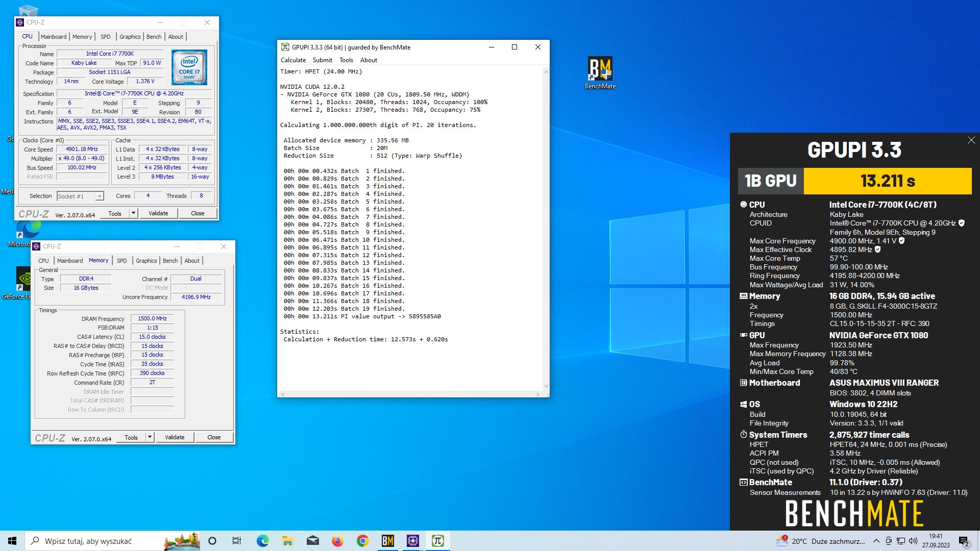Launch Google Chrome from the taskbar
Image resolution: width=980 pixels, height=551 pixels.
(362, 541)
